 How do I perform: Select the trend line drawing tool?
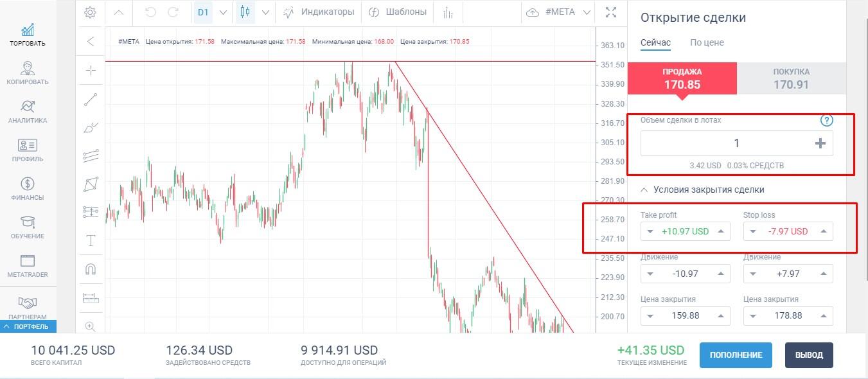(91, 100)
